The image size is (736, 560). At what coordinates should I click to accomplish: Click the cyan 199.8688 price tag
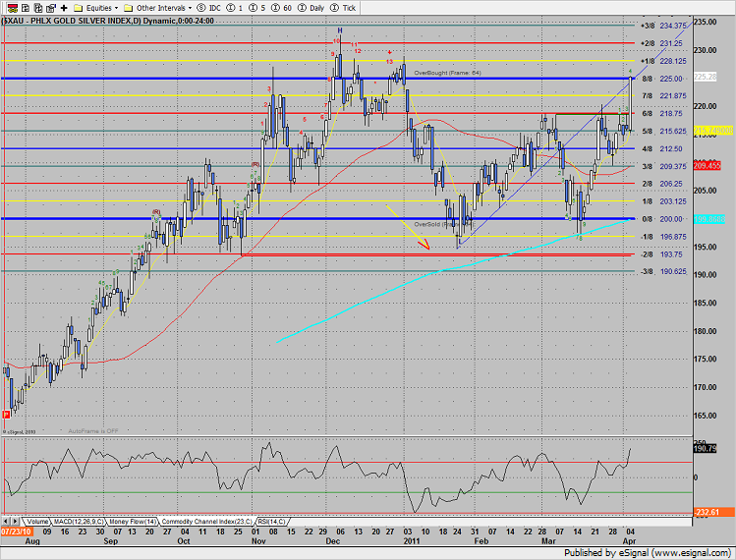(x=709, y=219)
